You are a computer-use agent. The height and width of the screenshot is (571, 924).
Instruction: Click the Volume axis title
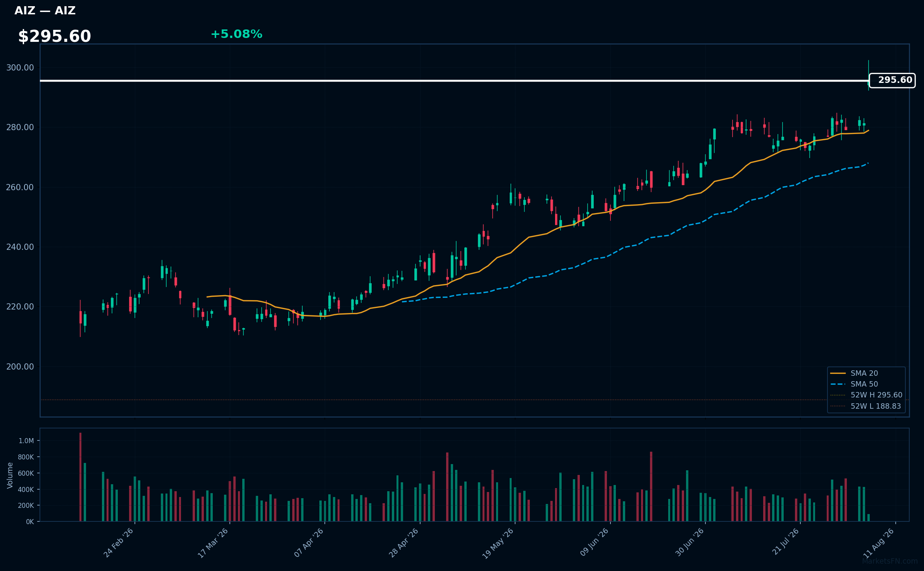click(10, 475)
